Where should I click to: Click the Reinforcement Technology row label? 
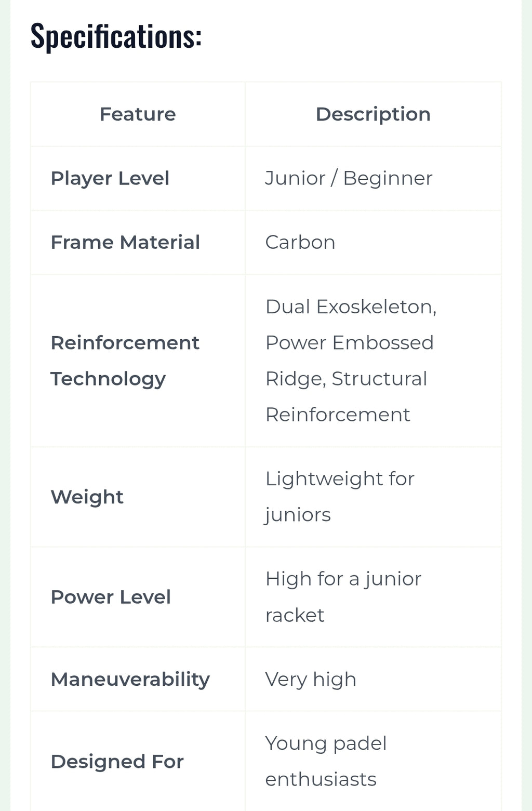125,361
